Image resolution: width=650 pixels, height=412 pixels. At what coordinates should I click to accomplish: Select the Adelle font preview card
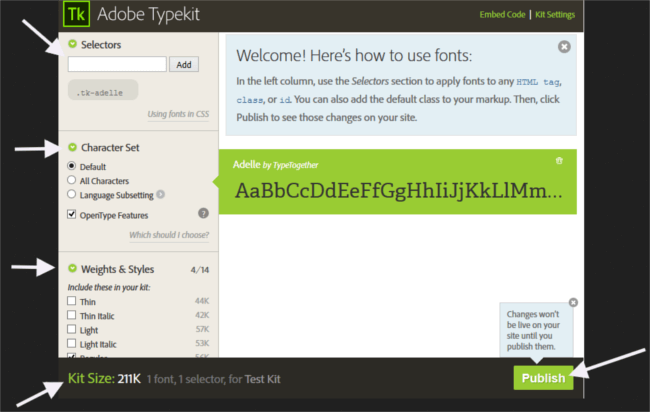click(398, 182)
